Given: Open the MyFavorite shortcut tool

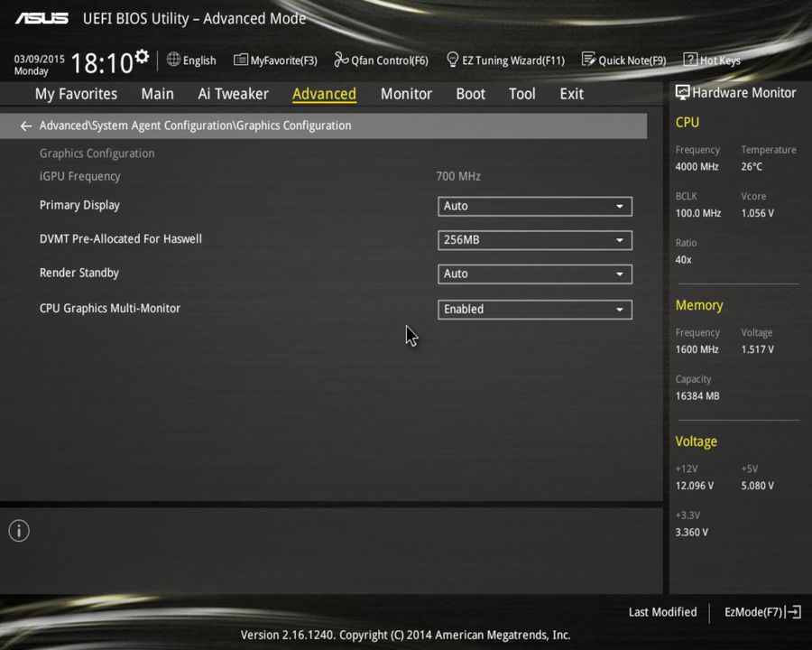Looking at the screenshot, I should (x=275, y=60).
